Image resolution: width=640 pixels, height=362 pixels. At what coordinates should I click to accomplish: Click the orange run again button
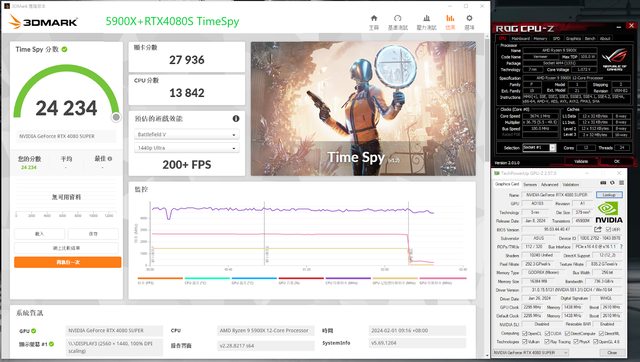68,262
